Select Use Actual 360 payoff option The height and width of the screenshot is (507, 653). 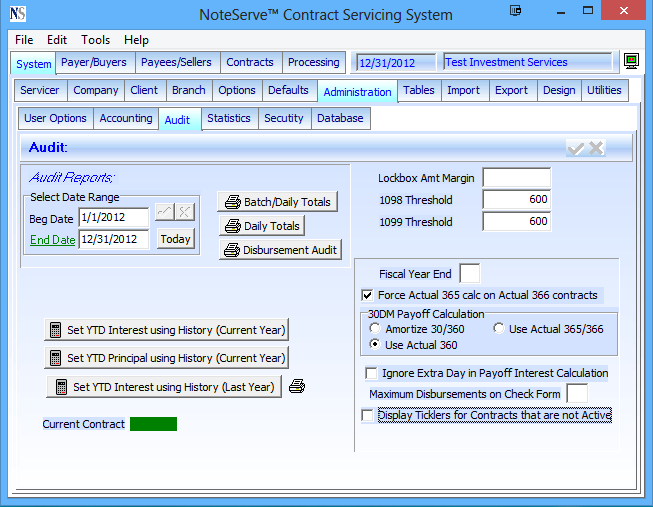pyautogui.click(x=375, y=345)
